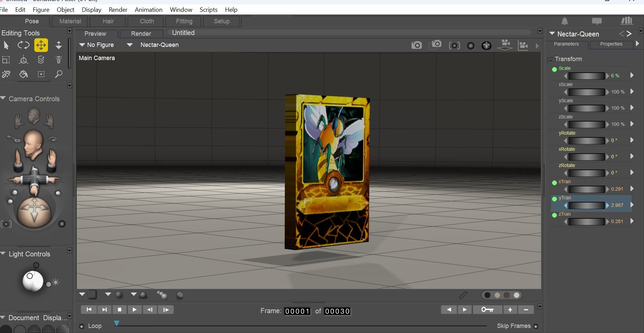Choose the white background color dot below viewport
The height and width of the screenshot is (333, 644).
pos(517,295)
